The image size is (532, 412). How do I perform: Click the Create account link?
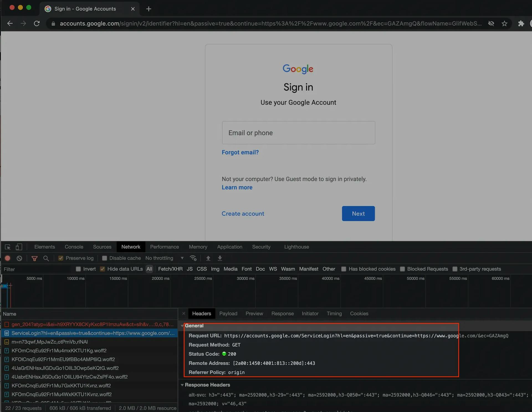click(243, 213)
